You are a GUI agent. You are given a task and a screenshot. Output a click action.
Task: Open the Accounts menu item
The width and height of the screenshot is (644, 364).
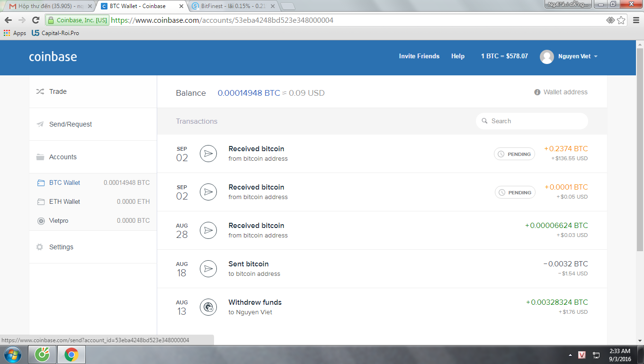93,157
